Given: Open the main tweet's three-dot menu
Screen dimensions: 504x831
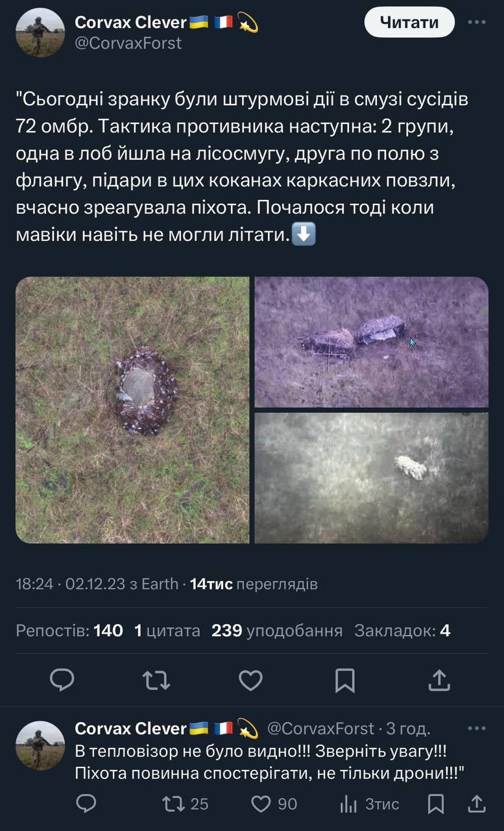Looking at the screenshot, I should pyautogui.click(x=477, y=23).
